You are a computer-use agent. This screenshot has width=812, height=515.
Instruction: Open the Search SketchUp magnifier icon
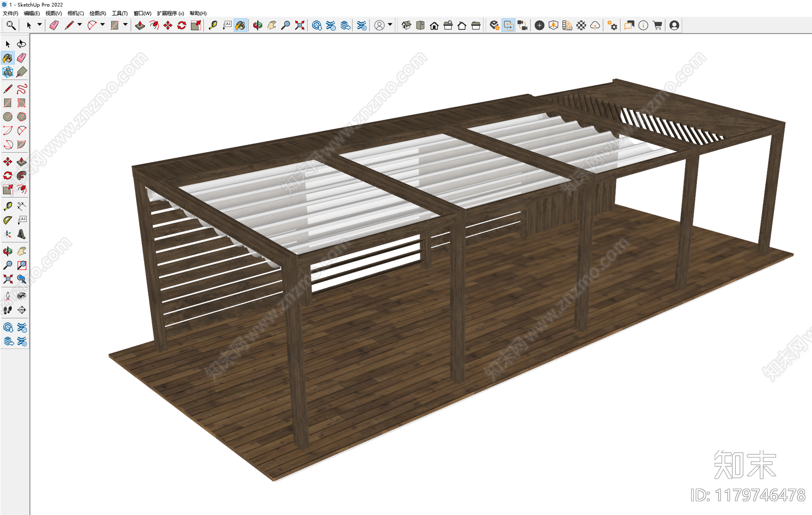tap(11, 25)
